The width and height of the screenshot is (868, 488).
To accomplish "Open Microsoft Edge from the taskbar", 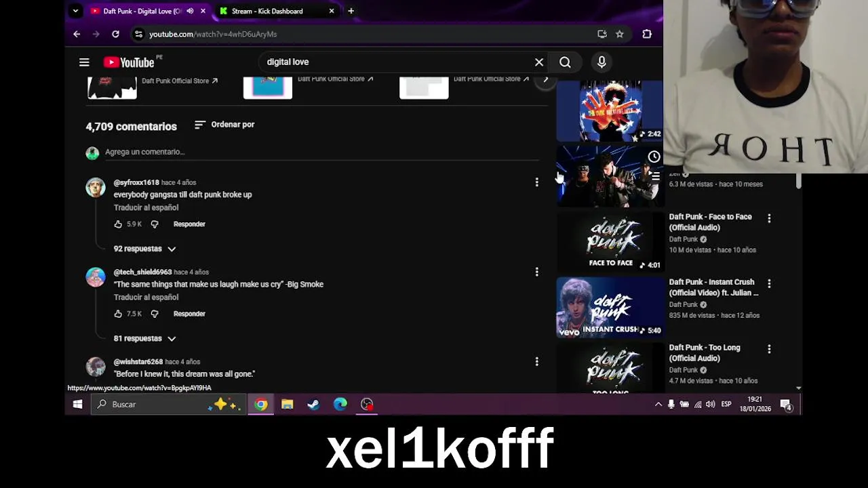I will pyautogui.click(x=340, y=405).
